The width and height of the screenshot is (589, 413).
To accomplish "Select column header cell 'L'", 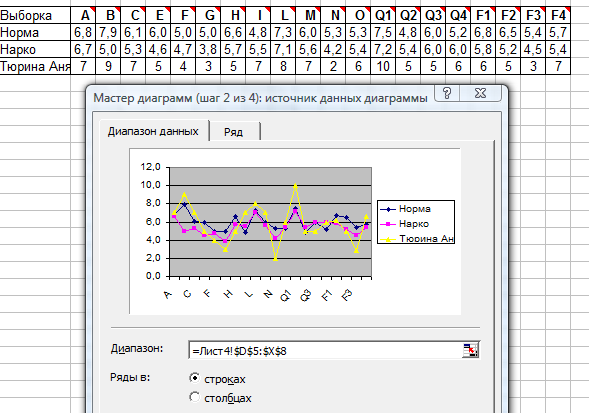I will point(283,15).
